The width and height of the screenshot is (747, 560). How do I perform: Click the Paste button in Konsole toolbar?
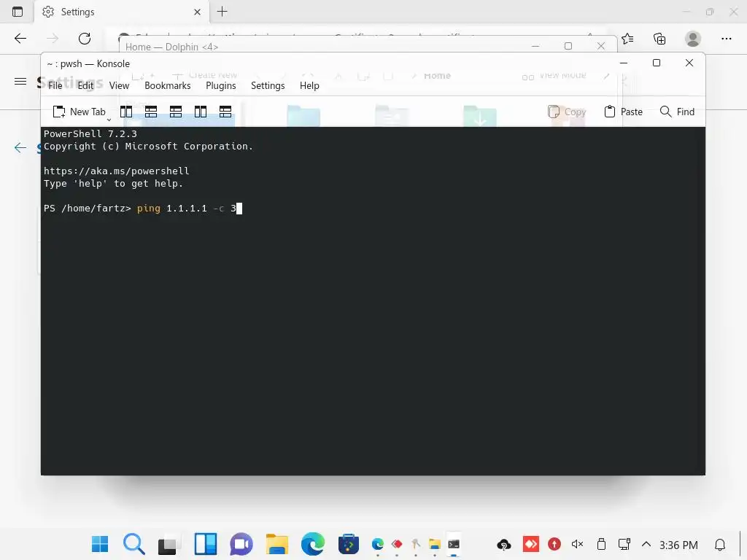coord(624,112)
